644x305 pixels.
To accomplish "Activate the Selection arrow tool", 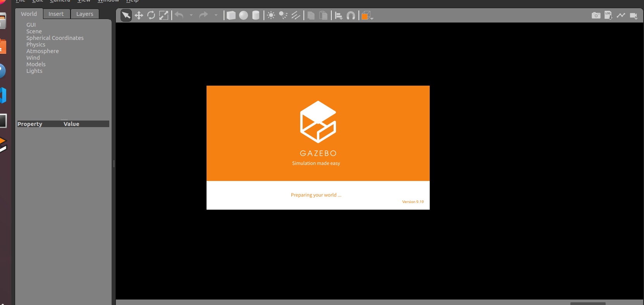I will [x=126, y=16].
